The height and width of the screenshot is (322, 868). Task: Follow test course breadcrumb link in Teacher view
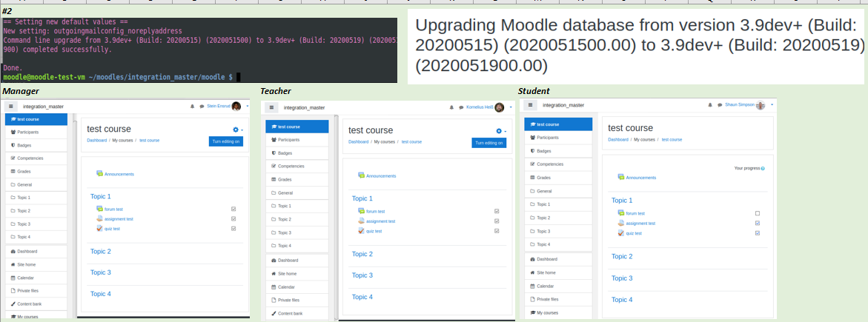pos(411,142)
